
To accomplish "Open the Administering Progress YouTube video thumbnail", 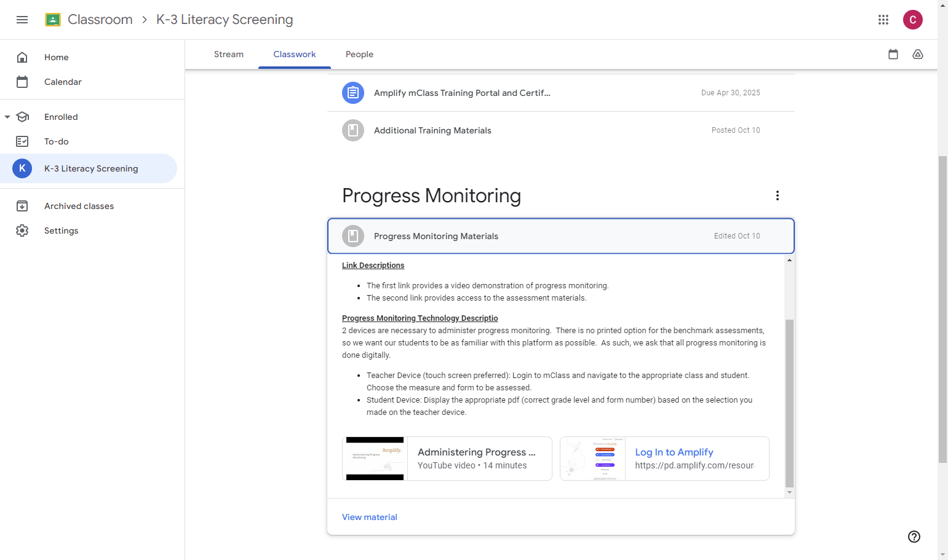I will (x=375, y=459).
